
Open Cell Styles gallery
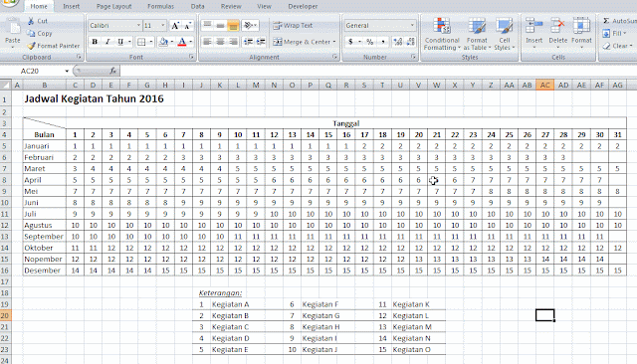click(x=505, y=34)
